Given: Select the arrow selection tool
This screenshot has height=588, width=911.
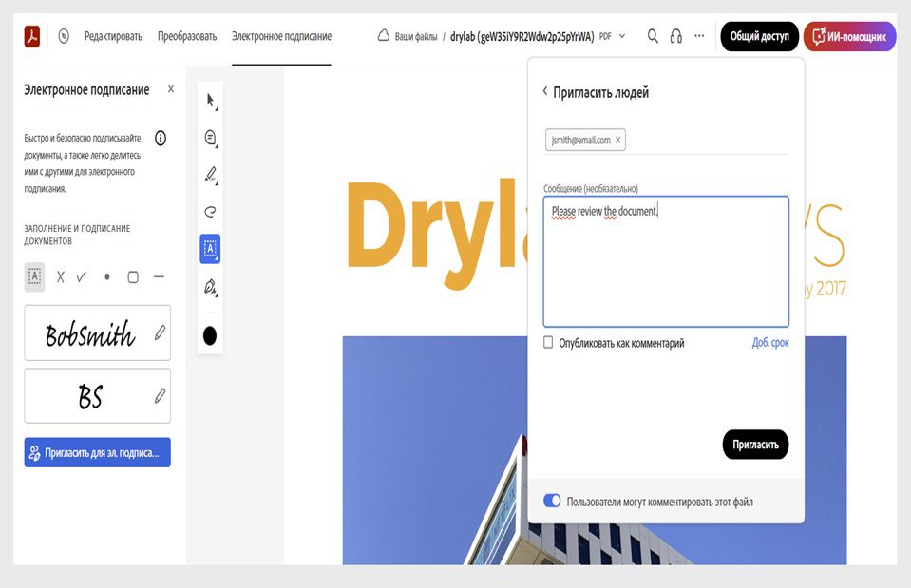Looking at the screenshot, I should coord(210,101).
